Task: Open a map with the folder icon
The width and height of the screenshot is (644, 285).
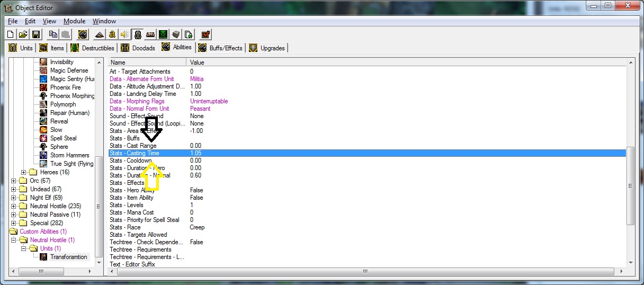Action: pos(23,34)
